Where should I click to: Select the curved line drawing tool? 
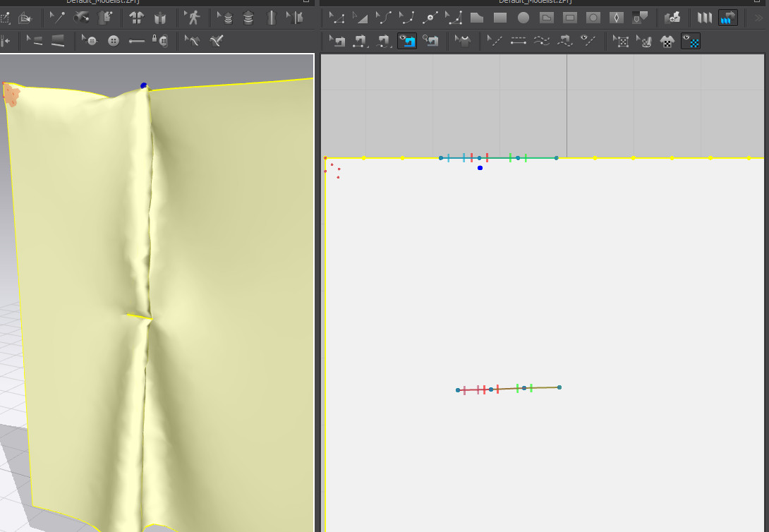tap(384, 18)
